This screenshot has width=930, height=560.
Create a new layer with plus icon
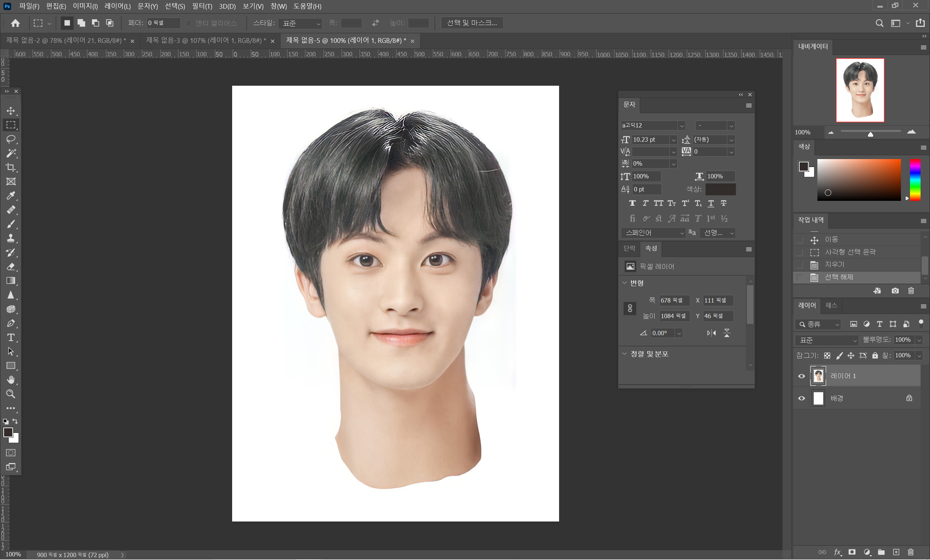(896, 552)
